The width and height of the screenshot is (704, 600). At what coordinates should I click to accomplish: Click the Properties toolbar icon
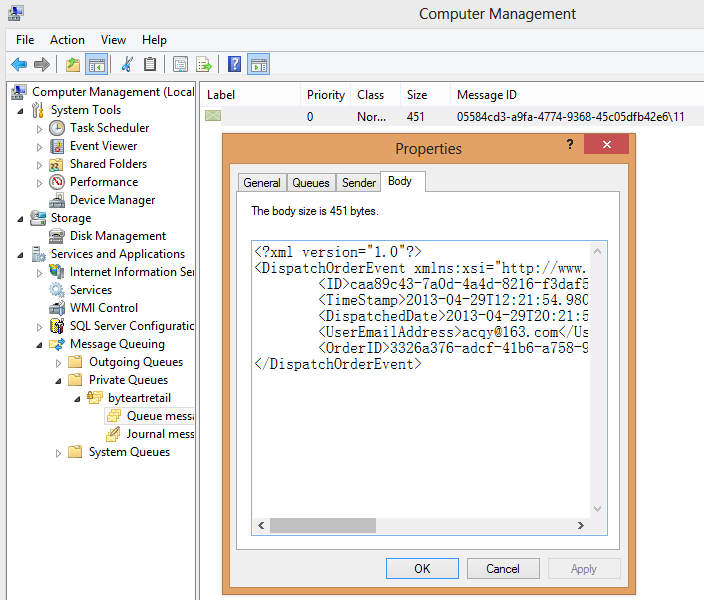coord(180,65)
